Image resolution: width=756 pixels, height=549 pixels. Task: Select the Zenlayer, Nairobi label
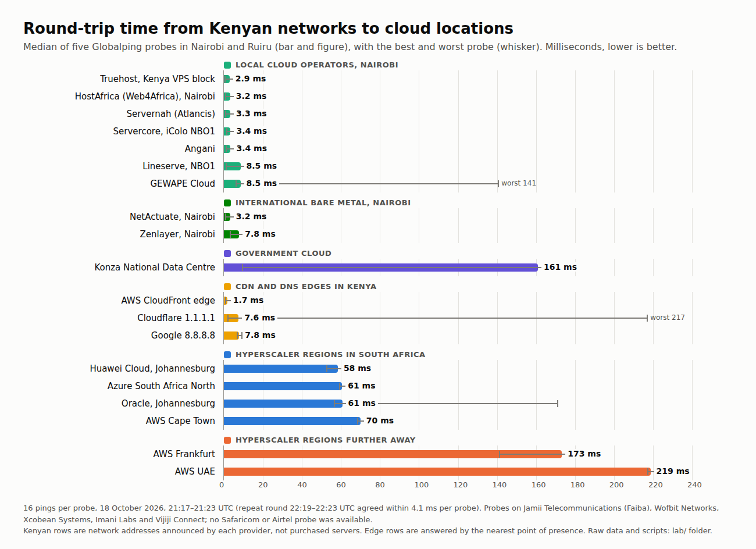click(177, 234)
